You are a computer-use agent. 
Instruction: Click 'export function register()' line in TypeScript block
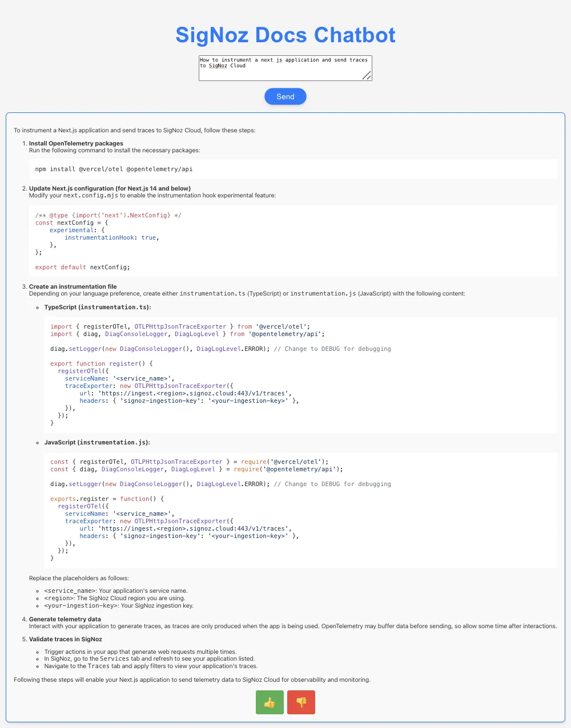(x=102, y=363)
